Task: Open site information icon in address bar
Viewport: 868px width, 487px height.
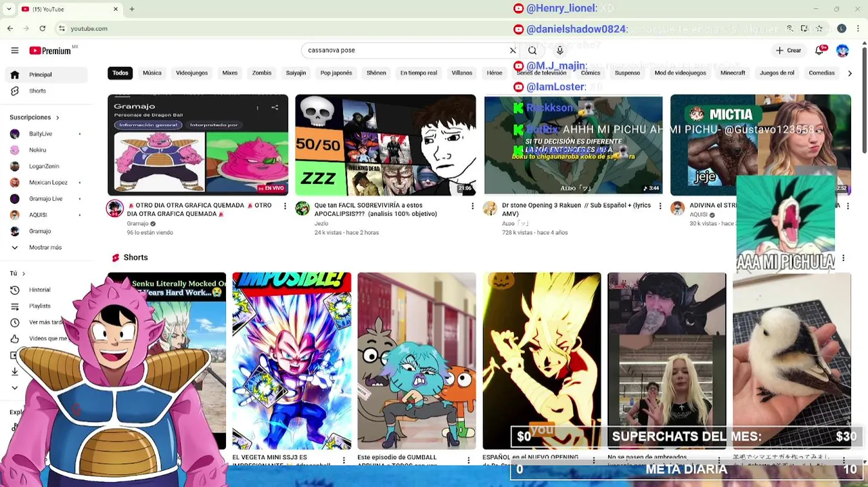Action: coord(62,28)
